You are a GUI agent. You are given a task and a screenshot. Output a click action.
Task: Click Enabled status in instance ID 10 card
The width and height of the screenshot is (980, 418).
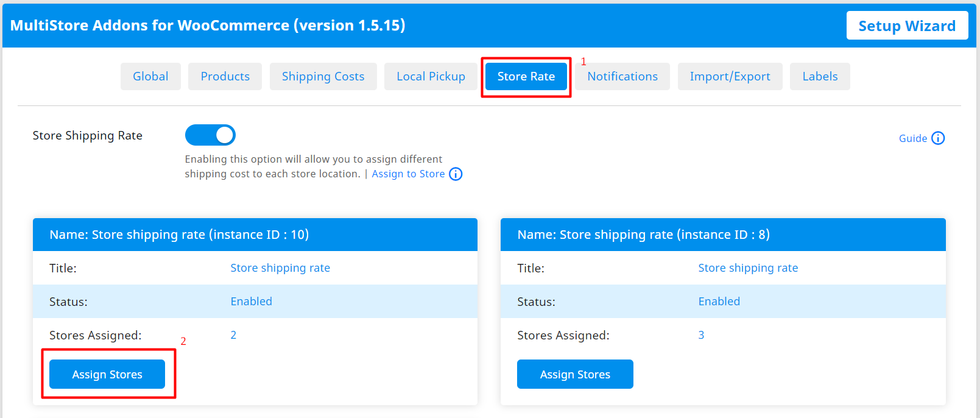251,302
